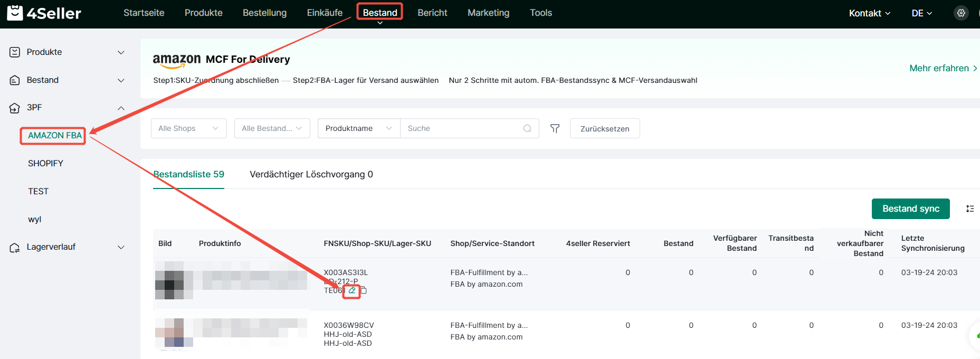
Task: Click the FNSKU X003AS3I3L text
Action: (346, 272)
